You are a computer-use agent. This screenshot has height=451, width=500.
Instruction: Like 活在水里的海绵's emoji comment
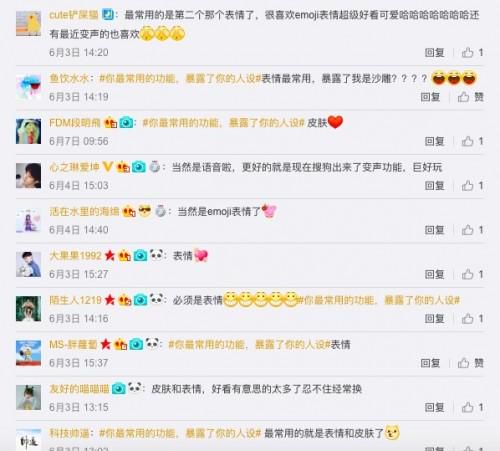pyautogui.click(x=468, y=230)
